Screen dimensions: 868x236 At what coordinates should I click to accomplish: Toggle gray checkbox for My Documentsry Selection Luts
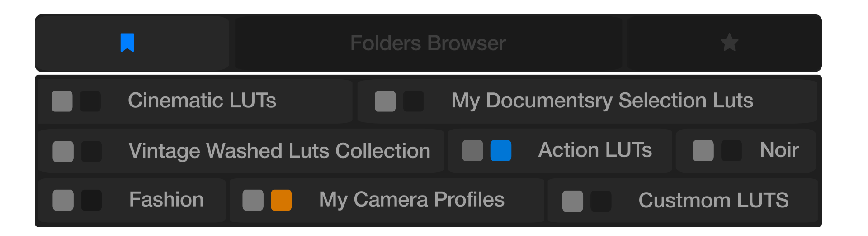click(x=385, y=101)
